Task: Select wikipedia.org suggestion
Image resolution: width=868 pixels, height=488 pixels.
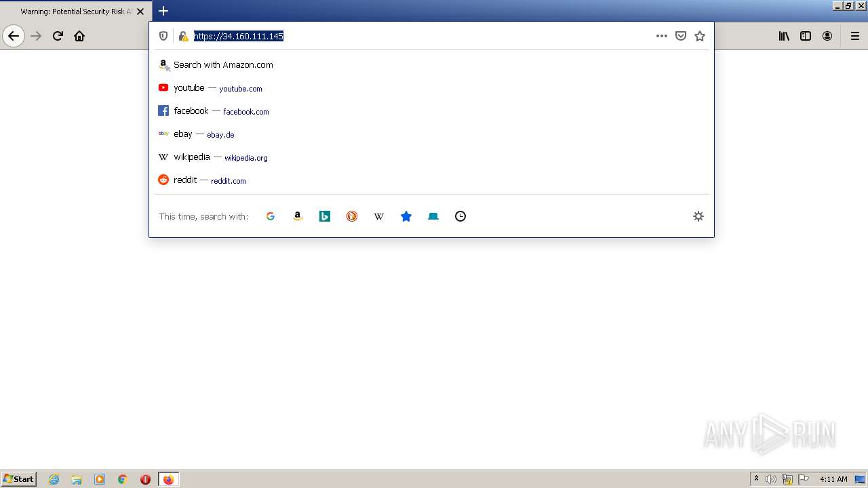Action: point(431,157)
